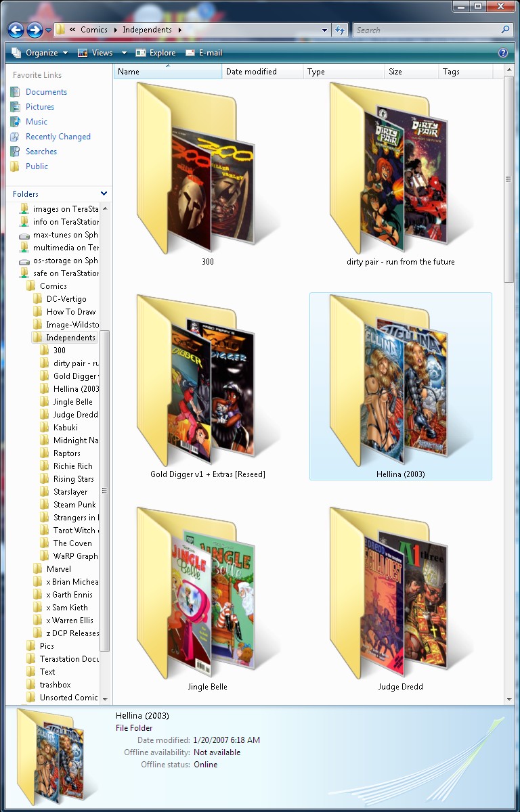Sort by the Tags column header
Image resolution: width=520 pixels, height=812 pixels.
point(466,72)
